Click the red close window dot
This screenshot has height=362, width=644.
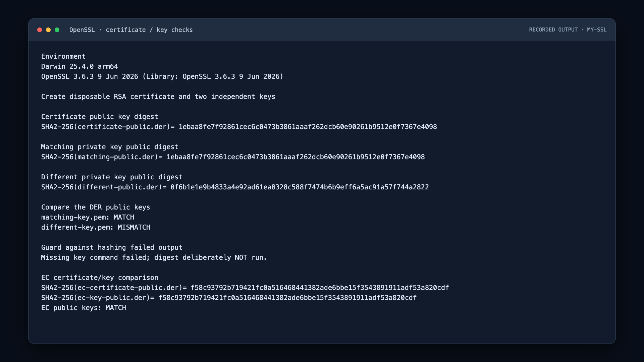point(40,30)
